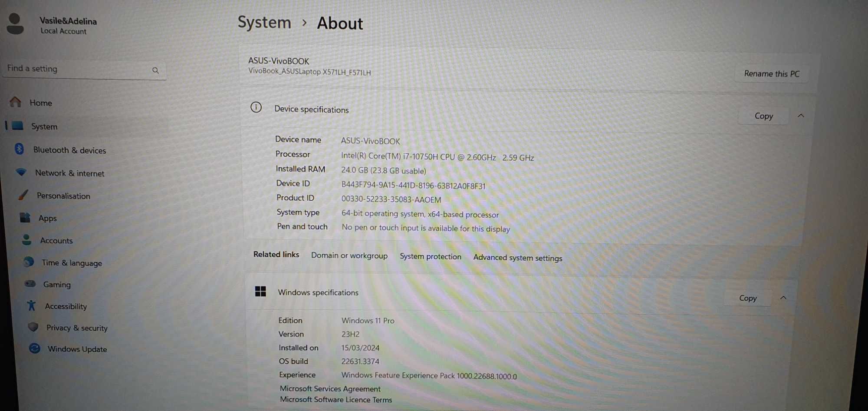The image size is (868, 411).
Task: Click the Time & language globe icon
Action: pyautogui.click(x=29, y=262)
